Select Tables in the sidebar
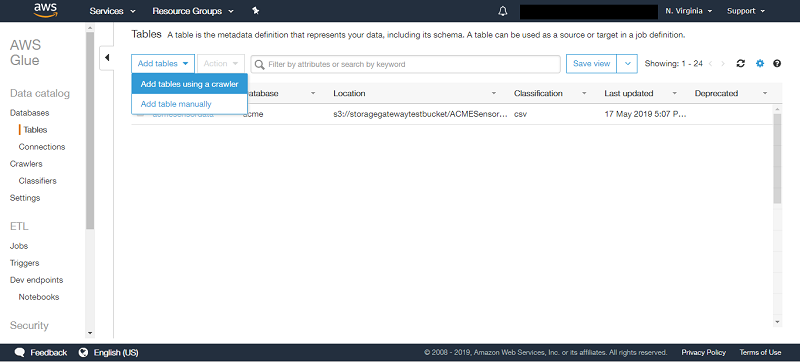 [x=35, y=130]
